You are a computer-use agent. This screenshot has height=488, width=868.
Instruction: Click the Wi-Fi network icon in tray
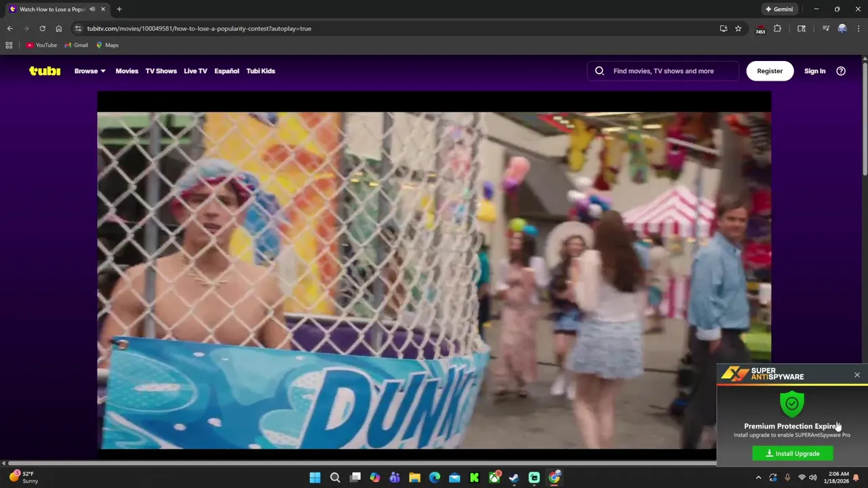800,477
